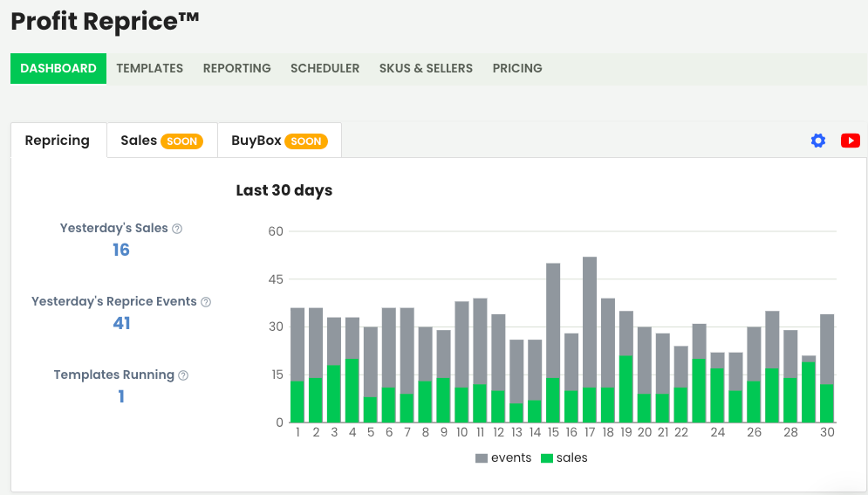
Task: Select the Repricing sub-tab
Action: pyautogui.click(x=58, y=140)
